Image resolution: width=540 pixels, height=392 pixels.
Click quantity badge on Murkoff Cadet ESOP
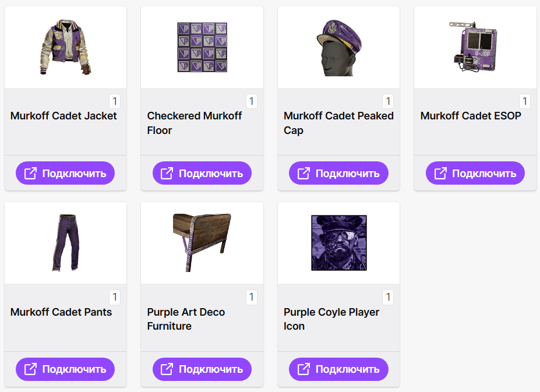tap(525, 101)
